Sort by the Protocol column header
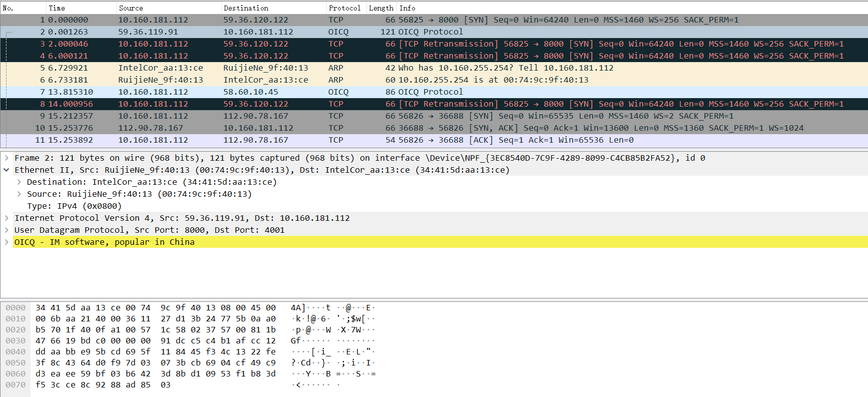The image size is (868, 397). point(346,8)
